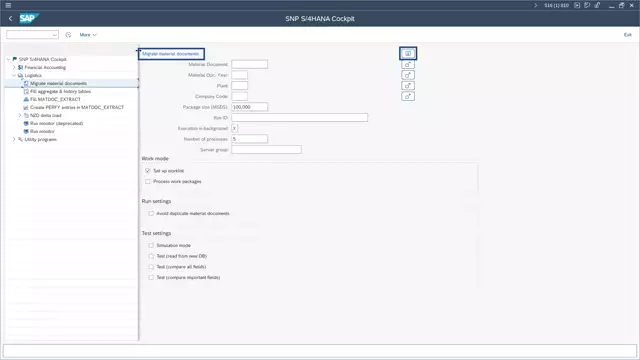Collapse the Logistics node

pyautogui.click(x=14, y=76)
